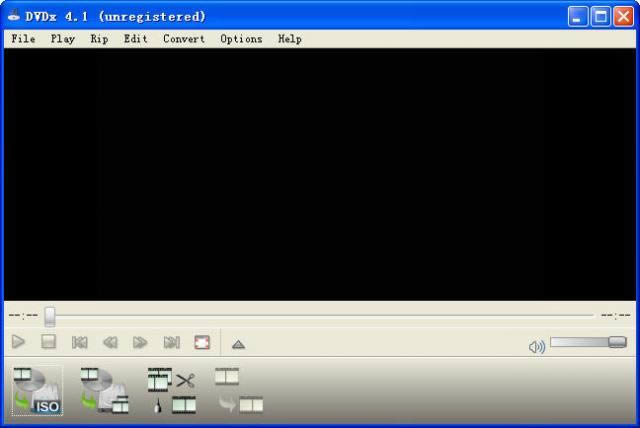Click the Stop button

pos(49,342)
